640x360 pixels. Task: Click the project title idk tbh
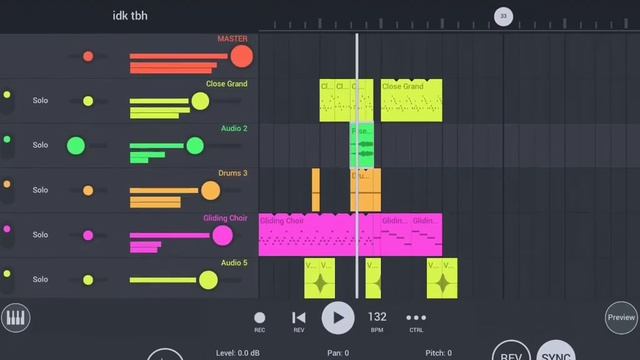click(x=130, y=16)
